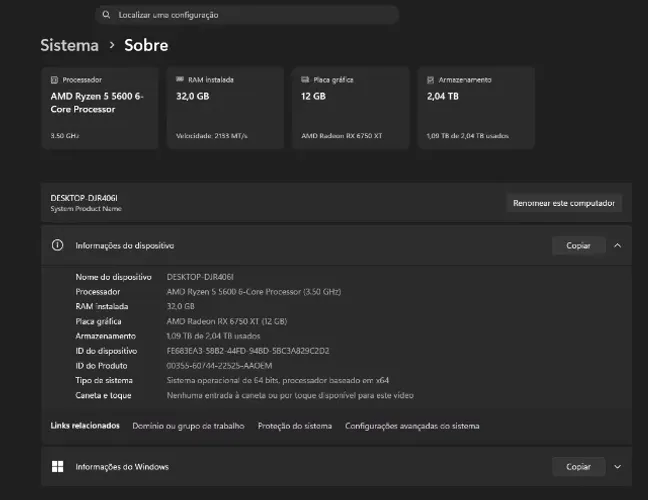648x500 pixels.
Task: Select 'AMD Radeon RX 6750 XT (12 GB)' value
Action: point(226,321)
